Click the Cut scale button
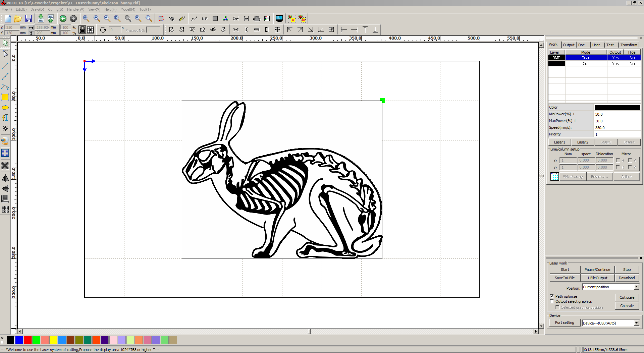 coord(627,297)
